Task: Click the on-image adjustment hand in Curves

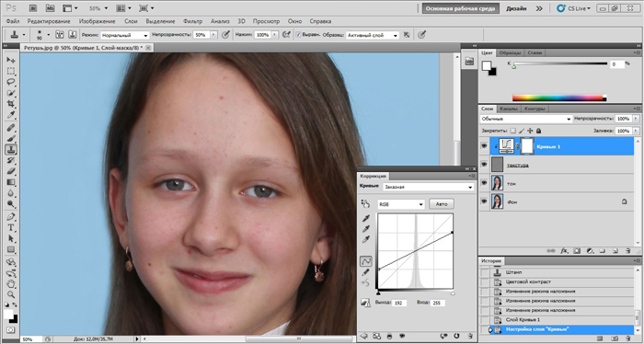Action: point(365,203)
